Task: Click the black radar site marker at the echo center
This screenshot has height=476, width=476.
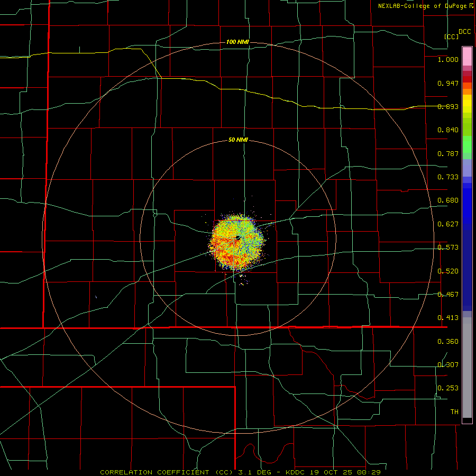Action: [238, 237]
